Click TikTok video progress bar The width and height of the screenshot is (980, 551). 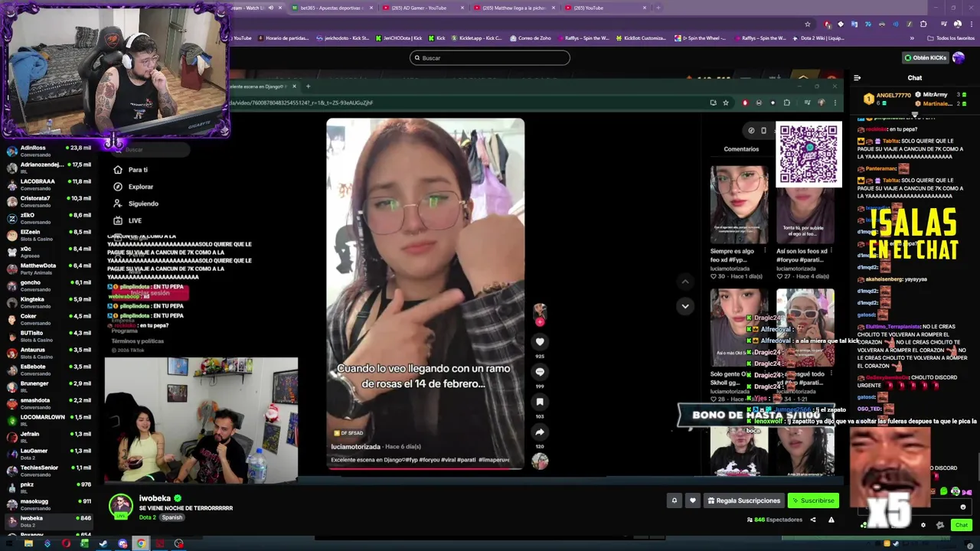pyautogui.click(x=425, y=468)
